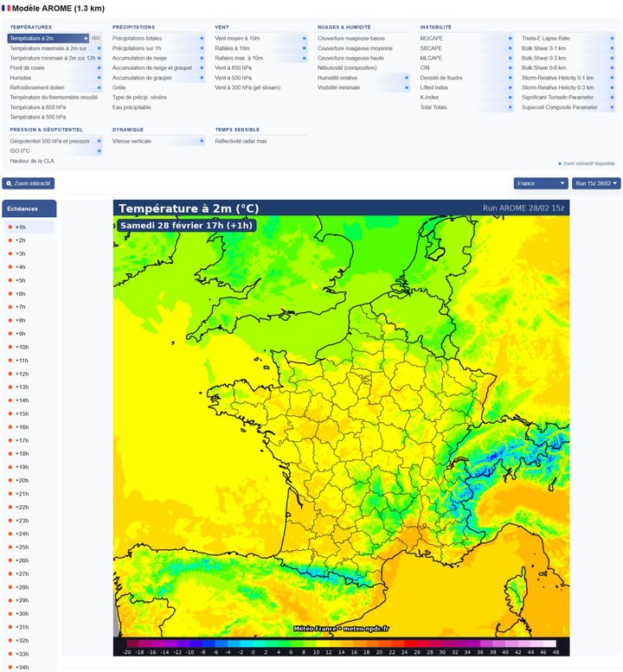Open the Couverture nuageuse basse map
This screenshot has height=672, width=623.
pos(351,39)
